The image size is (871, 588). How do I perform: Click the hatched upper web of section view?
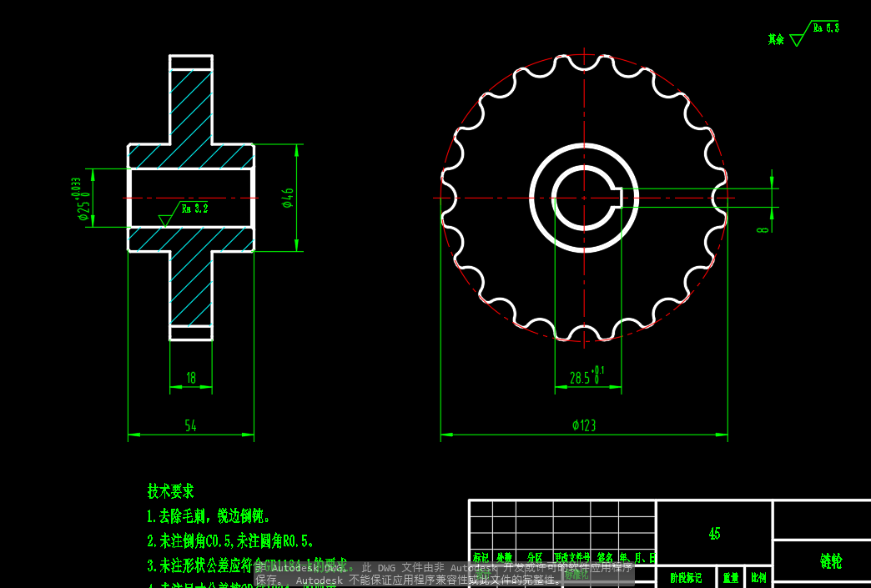191,105
